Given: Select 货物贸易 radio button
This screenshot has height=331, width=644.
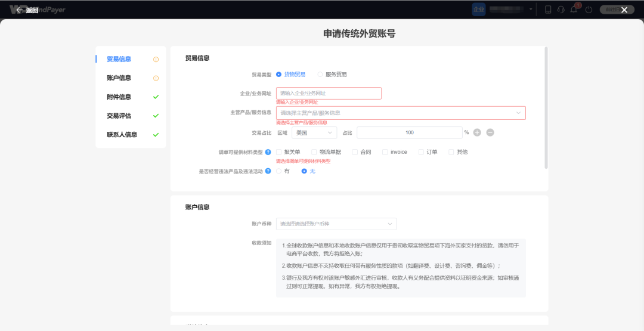Looking at the screenshot, I should [279, 75].
